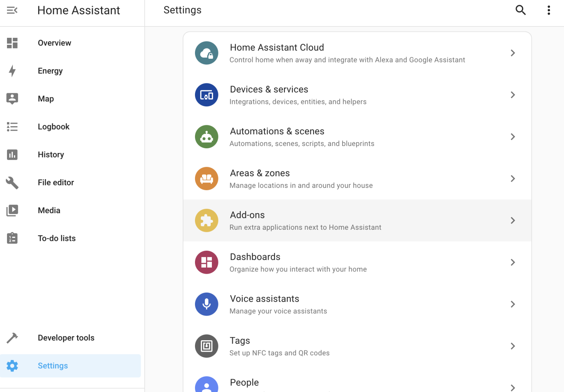Screen dimensions: 564x392
Task: Click the Overview dashboard icon
Action: 12,43
